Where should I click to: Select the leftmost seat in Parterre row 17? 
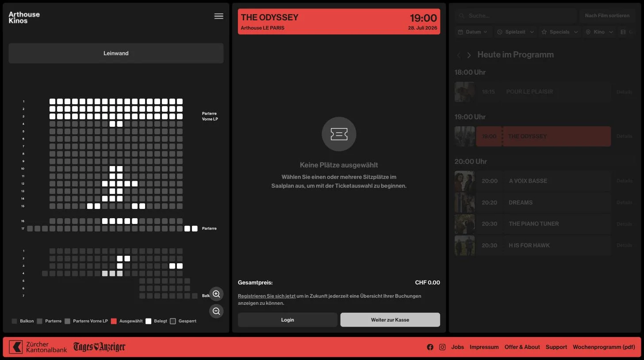[30, 229]
